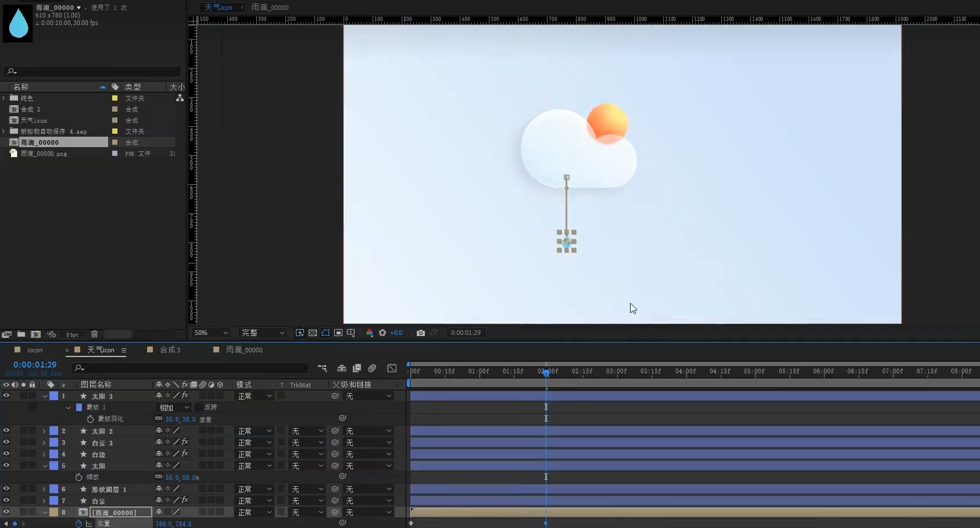980x528 pixels.
Task: Expand the 太阳 2 layer properties
Action: point(44,431)
